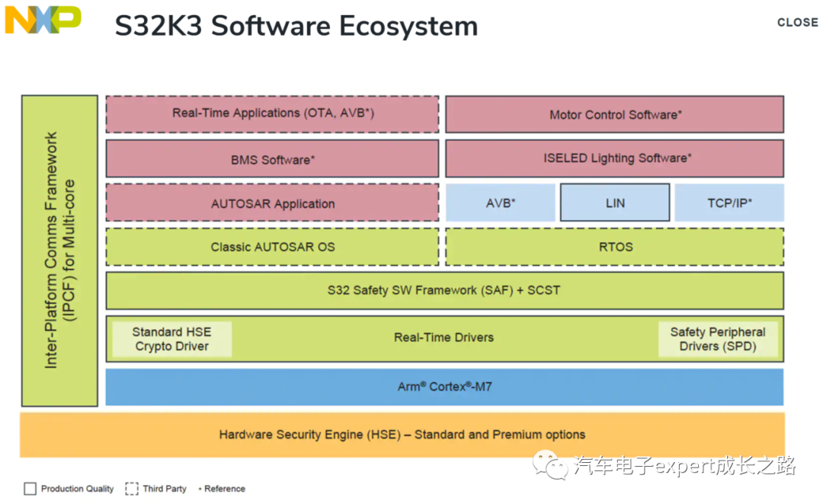Click the LIN block
Image resolution: width=823 pixels, height=504 pixels.
coord(615,203)
